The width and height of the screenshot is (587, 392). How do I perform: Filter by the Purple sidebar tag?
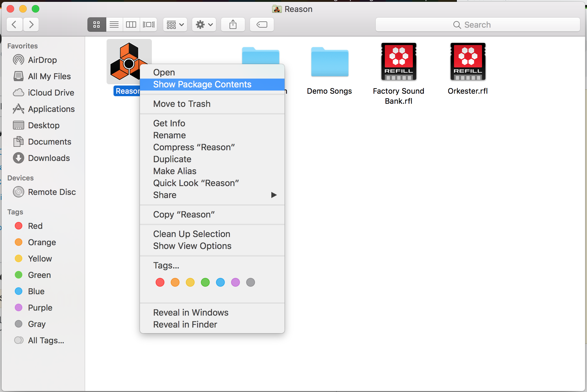pos(34,307)
